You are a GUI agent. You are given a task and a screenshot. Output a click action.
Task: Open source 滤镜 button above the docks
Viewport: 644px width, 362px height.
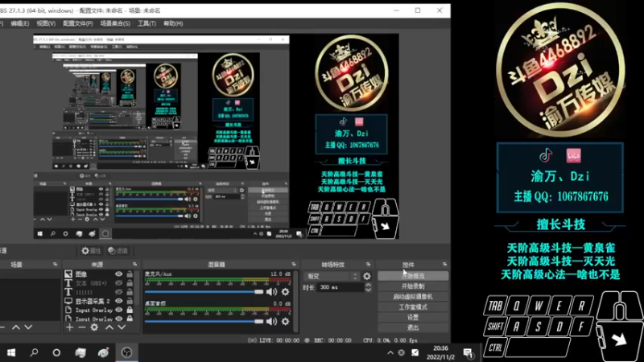coord(118,250)
